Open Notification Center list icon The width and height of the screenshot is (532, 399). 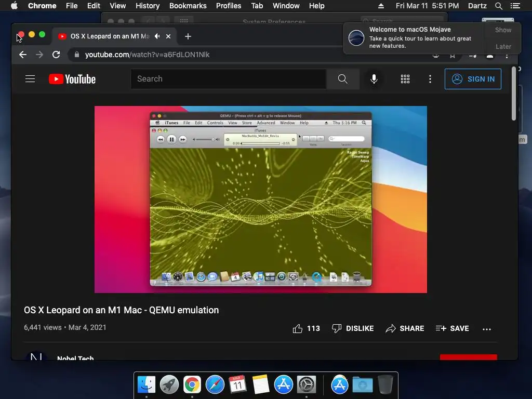click(x=515, y=6)
